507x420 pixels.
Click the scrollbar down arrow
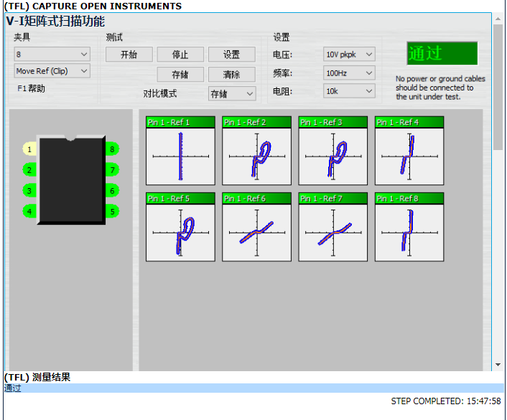[x=498, y=365]
